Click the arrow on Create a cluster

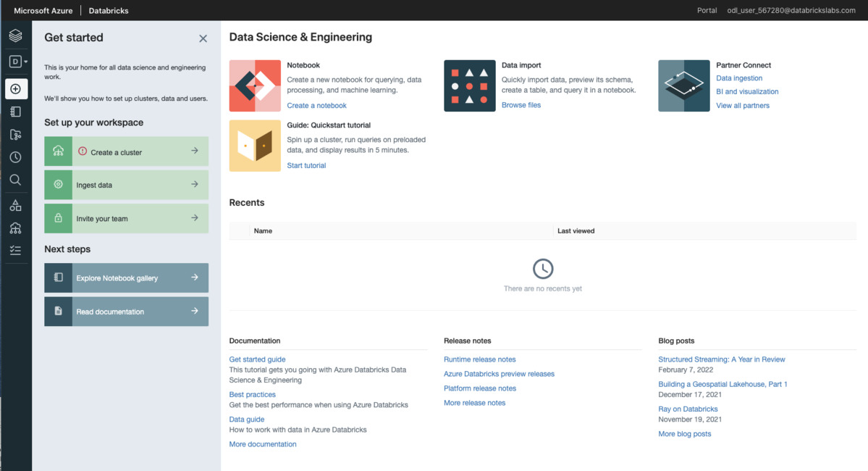coord(195,151)
